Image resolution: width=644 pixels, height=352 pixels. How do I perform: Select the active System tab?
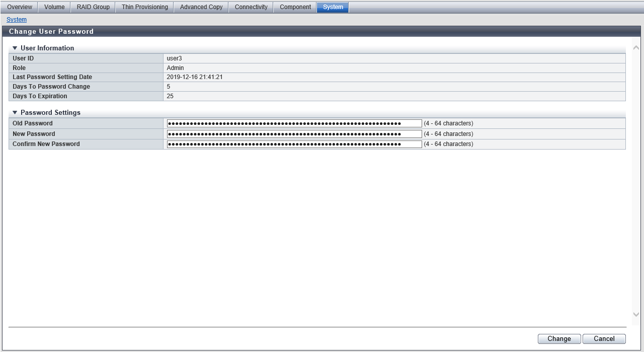click(x=333, y=7)
